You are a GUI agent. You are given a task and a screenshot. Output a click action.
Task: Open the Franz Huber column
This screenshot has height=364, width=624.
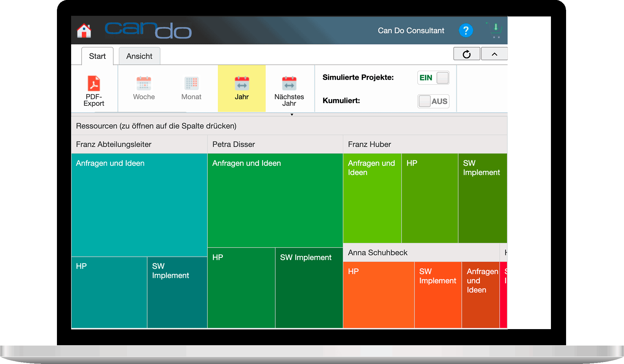tap(425, 144)
